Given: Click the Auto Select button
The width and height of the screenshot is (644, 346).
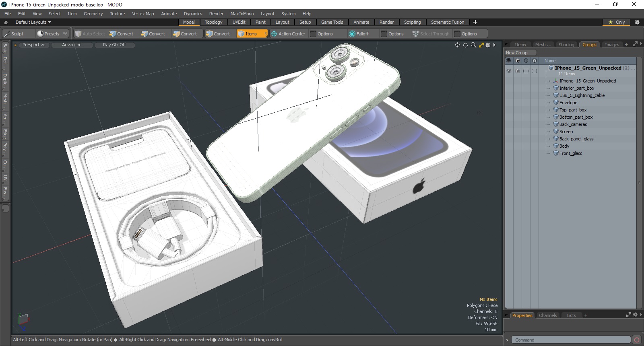Looking at the screenshot, I should click(90, 34).
